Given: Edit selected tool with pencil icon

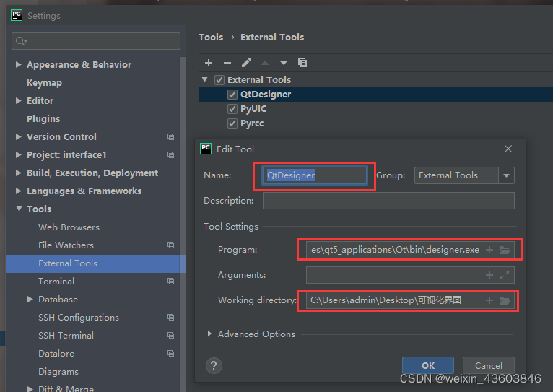Looking at the screenshot, I should tap(246, 63).
